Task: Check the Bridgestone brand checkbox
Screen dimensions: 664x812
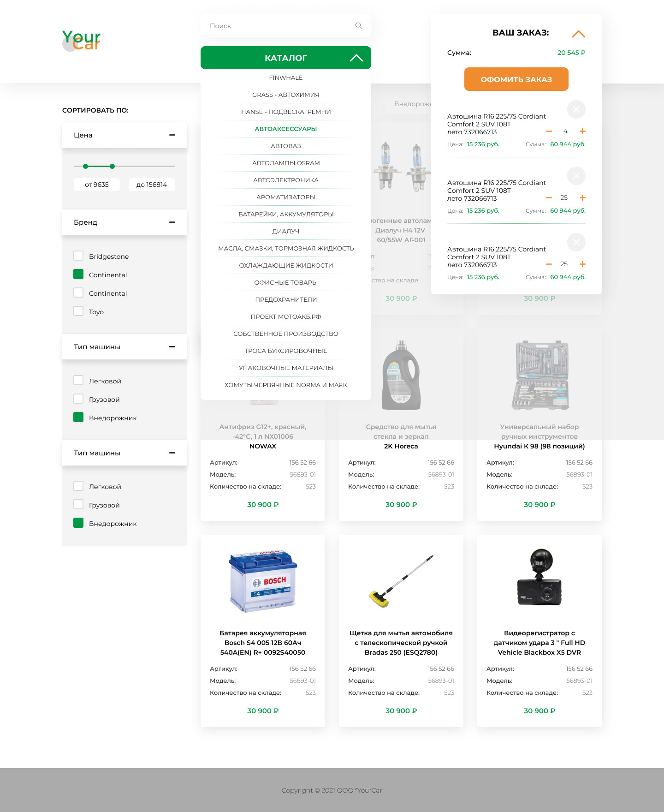Action: pyautogui.click(x=78, y=256)
